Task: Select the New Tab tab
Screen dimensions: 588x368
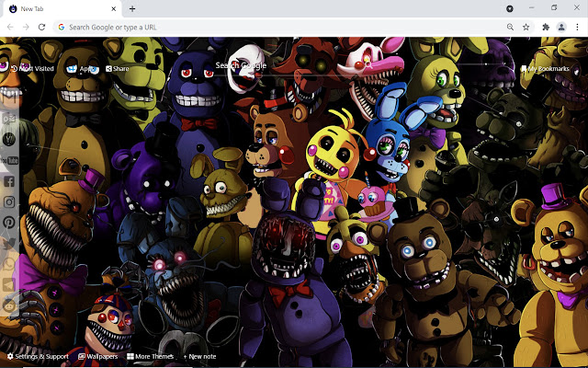Action: pyautogui.click(x=62, y=9)
